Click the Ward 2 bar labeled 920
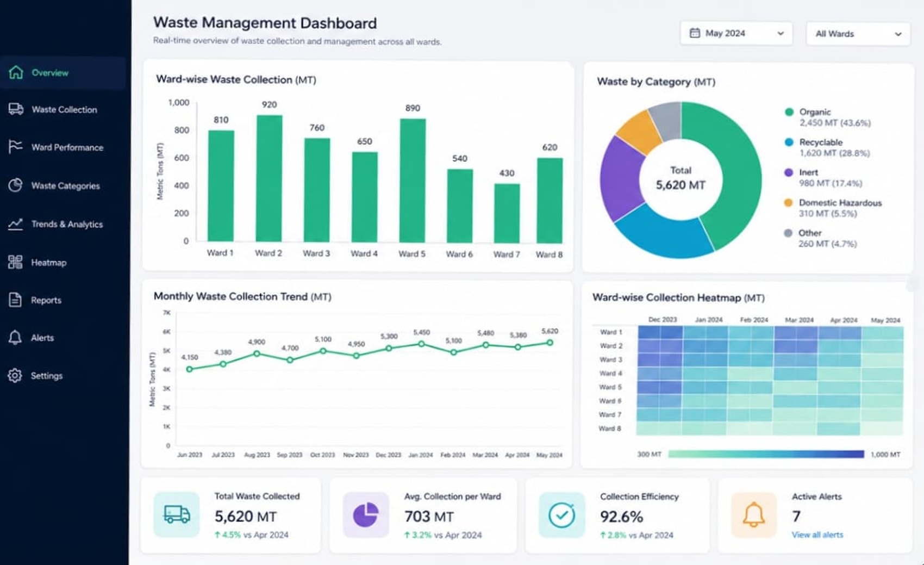 point(270,178)
